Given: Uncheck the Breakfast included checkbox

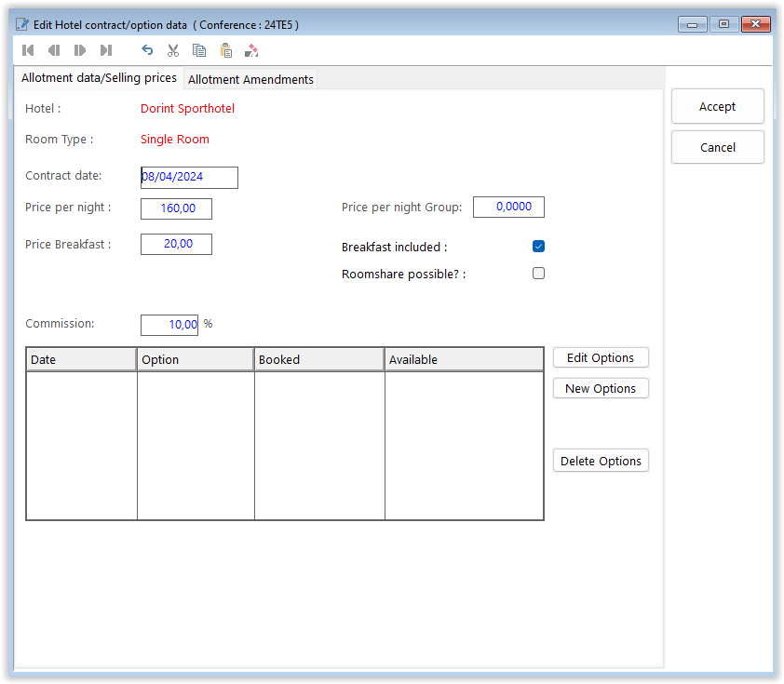Looking at the screenshot, I should 538,247.
